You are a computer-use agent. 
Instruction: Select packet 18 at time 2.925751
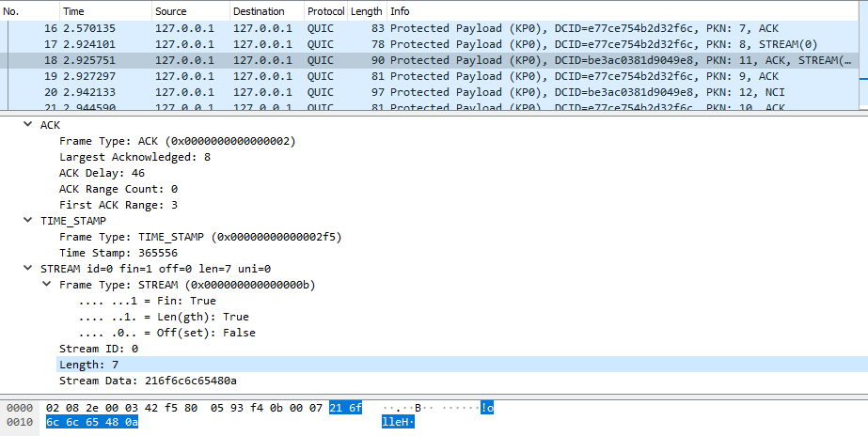pyautogui.click(x=429, y=60)
